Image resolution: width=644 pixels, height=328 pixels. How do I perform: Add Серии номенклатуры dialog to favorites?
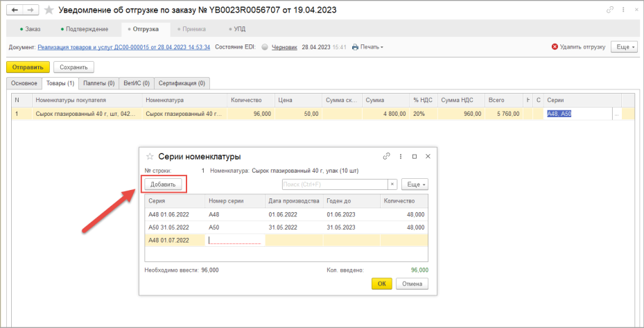(150, 157)
